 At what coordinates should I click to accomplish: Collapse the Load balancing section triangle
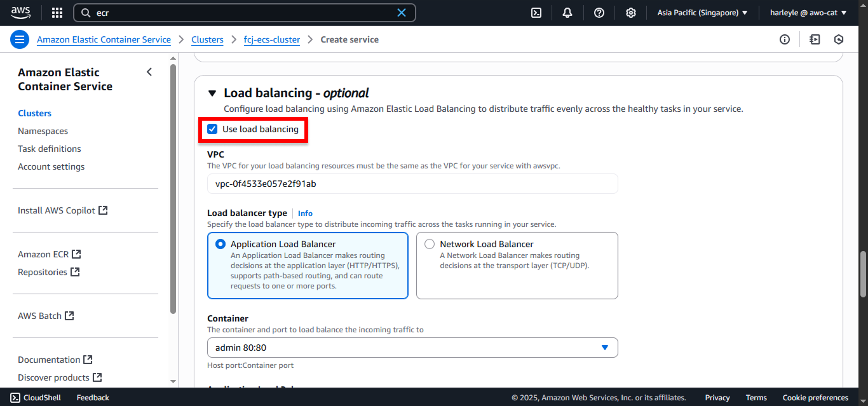point(212,93)
